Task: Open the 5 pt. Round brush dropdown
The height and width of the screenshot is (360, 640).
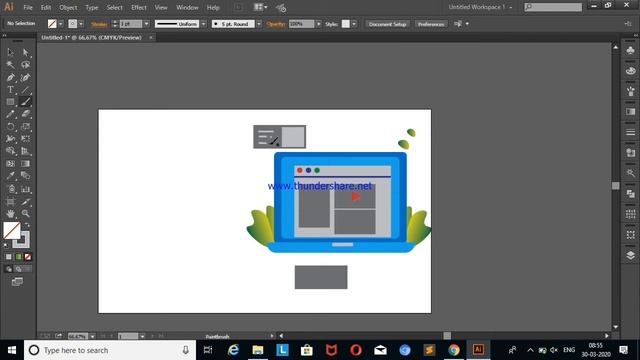Action: (258, 24)
